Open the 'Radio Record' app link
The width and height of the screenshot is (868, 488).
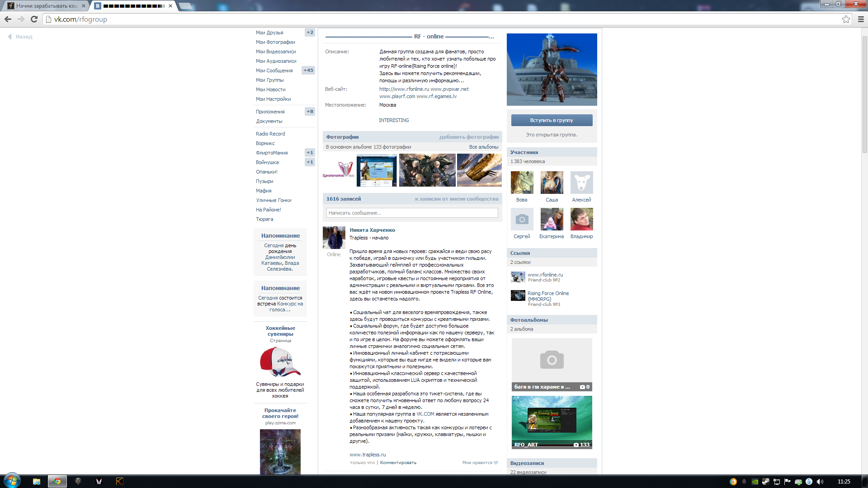[x=270, y=134]
